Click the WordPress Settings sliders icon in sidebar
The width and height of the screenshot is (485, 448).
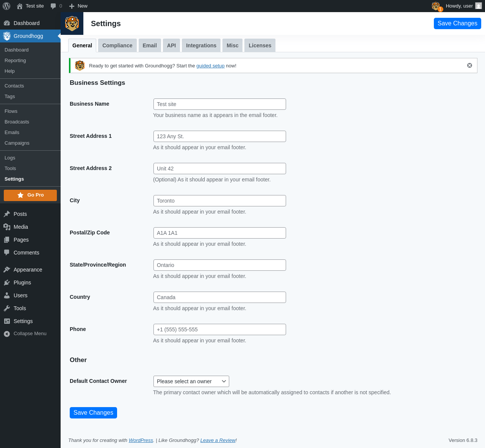pyautogui.click(x=7, y=321)
